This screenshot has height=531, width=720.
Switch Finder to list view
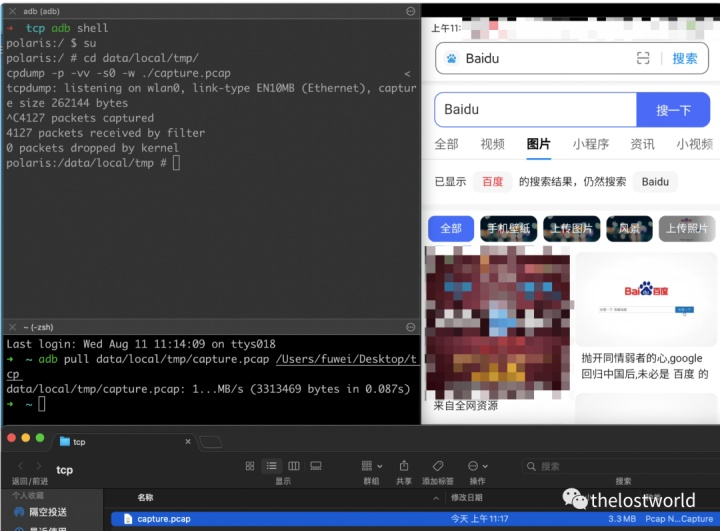click(x=271, y=466)
